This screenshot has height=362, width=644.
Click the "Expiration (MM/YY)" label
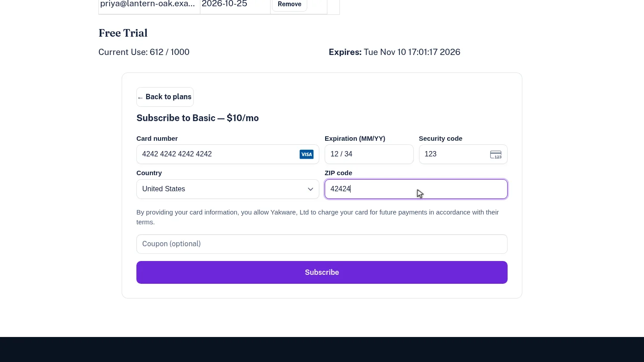pyautogui.click(x=355, y=139)
